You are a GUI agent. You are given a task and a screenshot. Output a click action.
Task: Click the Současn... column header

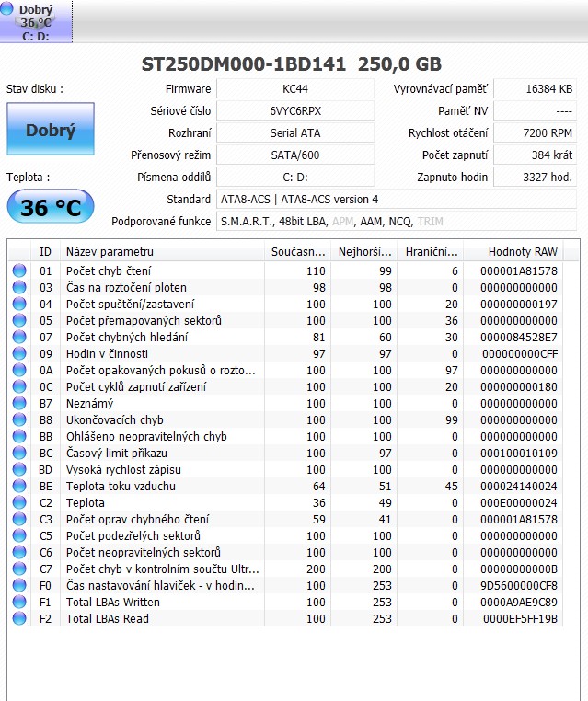tap(298, 252)
